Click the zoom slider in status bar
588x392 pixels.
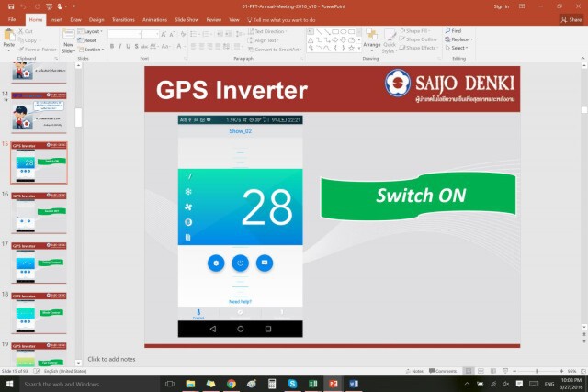coord(537,371)
